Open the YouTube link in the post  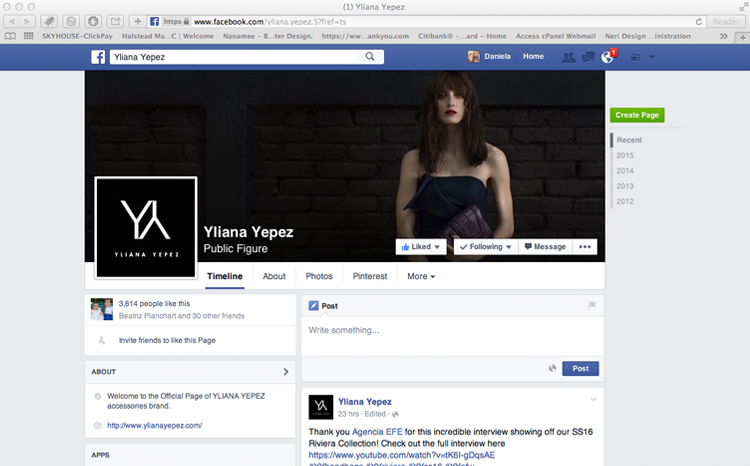tap(402, 455)
